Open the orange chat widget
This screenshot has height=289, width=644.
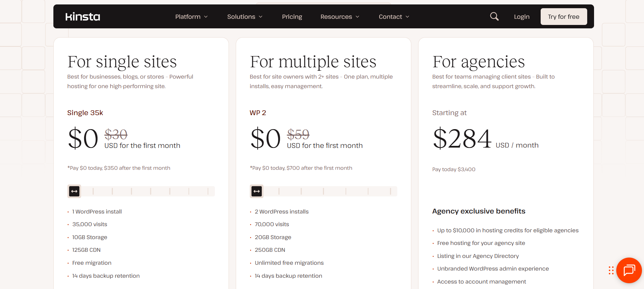tap(629, 270)
